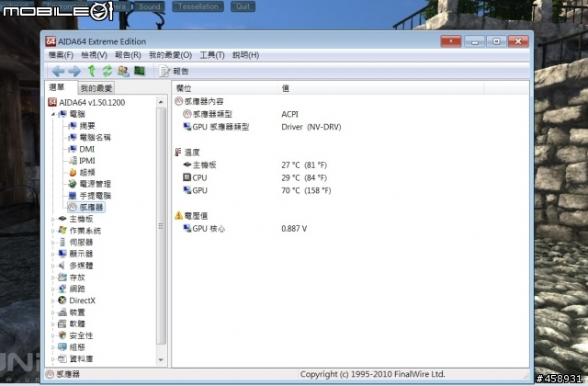The height and width of the screenshot is (386, 588).
Task: Click the 感應器內容 section header
Action: click(199, 101)
